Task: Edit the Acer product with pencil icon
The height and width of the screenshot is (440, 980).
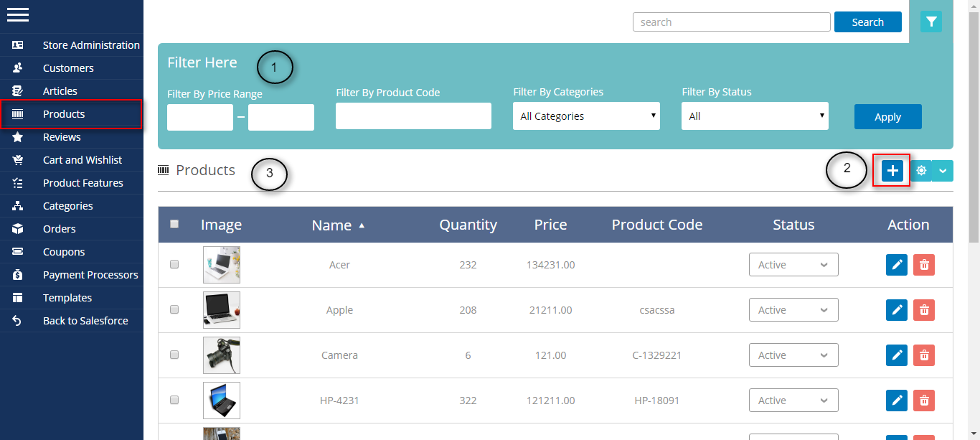Action: pyautogui.click(x=896, y=265)
